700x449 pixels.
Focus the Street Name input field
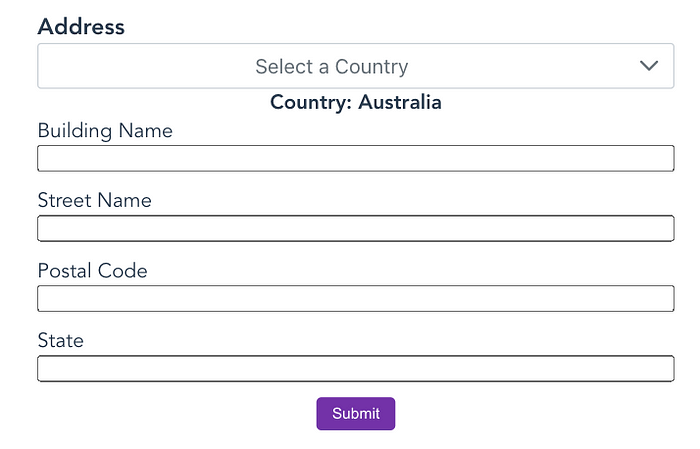(x=355, y=229)
